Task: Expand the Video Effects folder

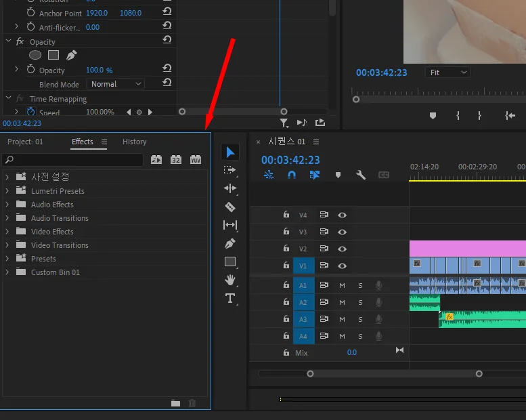Action: (x=7, y=231)
